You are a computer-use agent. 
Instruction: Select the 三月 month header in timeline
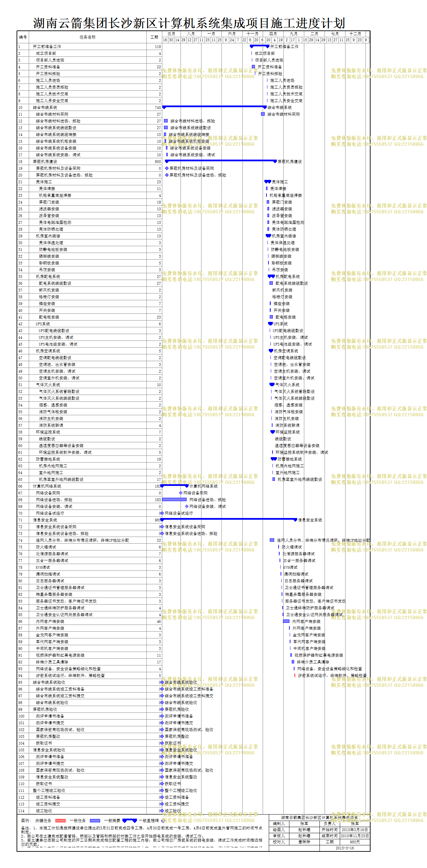tap(171, 34)
